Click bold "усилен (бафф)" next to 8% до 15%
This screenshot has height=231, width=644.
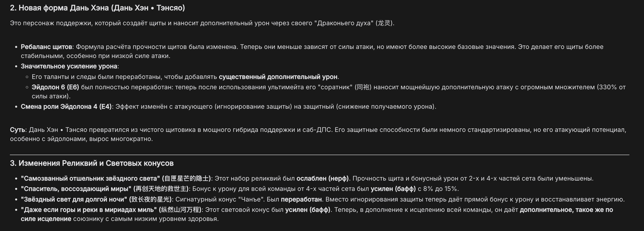pyautogui.click(x=393, y=189)
